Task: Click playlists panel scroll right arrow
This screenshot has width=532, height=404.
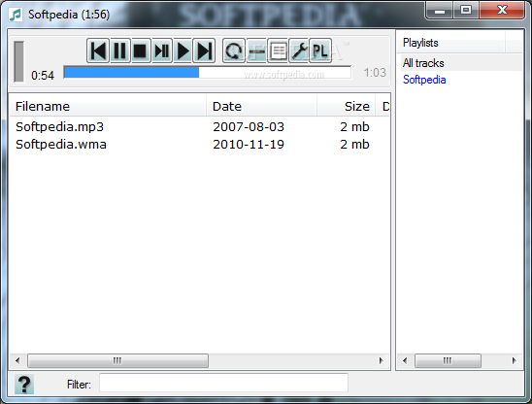Action: tap(514, 360)
